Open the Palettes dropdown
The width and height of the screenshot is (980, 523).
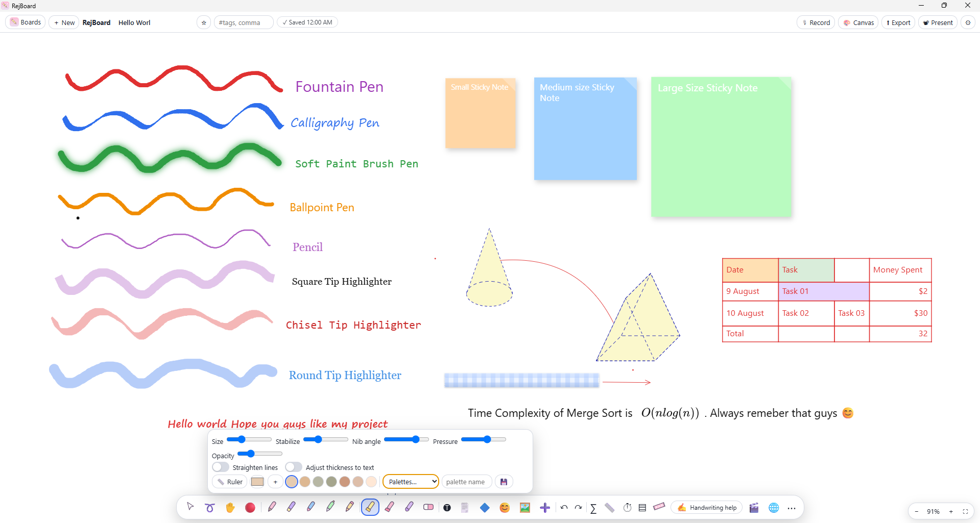tap(411, 482)
